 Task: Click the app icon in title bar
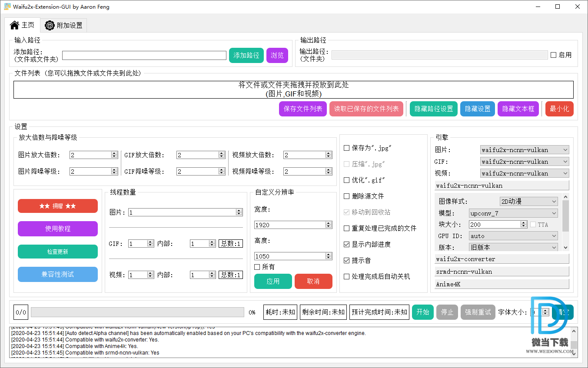[x=7, y=7]
